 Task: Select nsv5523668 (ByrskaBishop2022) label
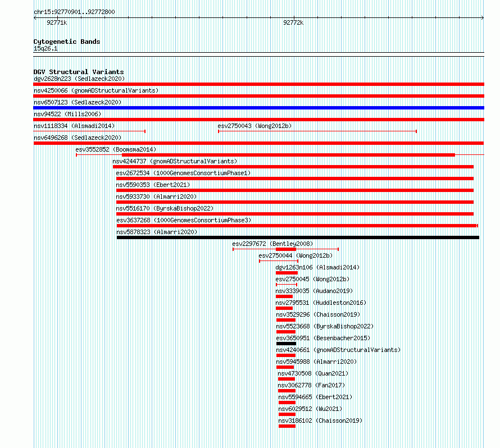click(325, 326)
